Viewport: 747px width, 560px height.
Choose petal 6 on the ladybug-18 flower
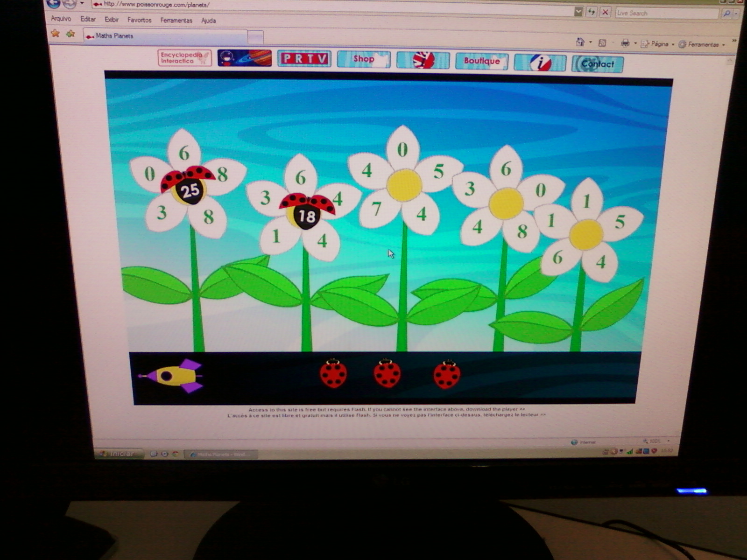[301, 176]
